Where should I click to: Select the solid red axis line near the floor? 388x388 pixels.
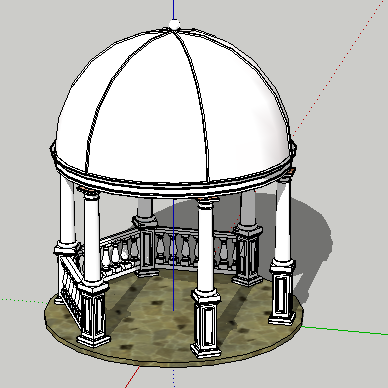132,377
